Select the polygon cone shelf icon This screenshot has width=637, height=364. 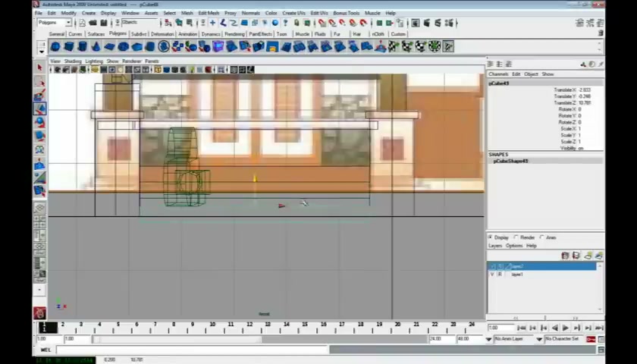(96, 47)
